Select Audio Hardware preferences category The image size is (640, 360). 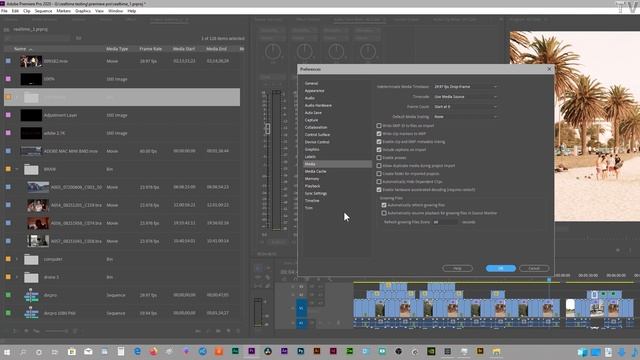318,105
